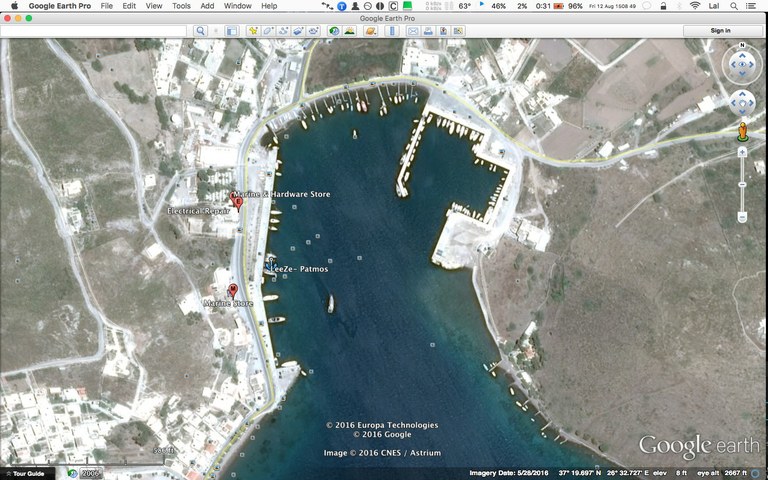Click the Sign in button

[x=721, y=31]
